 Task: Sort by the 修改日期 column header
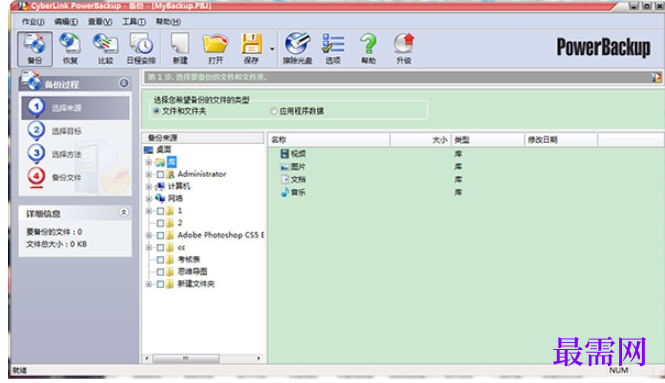pyautogui.click(x=561, y=140)
